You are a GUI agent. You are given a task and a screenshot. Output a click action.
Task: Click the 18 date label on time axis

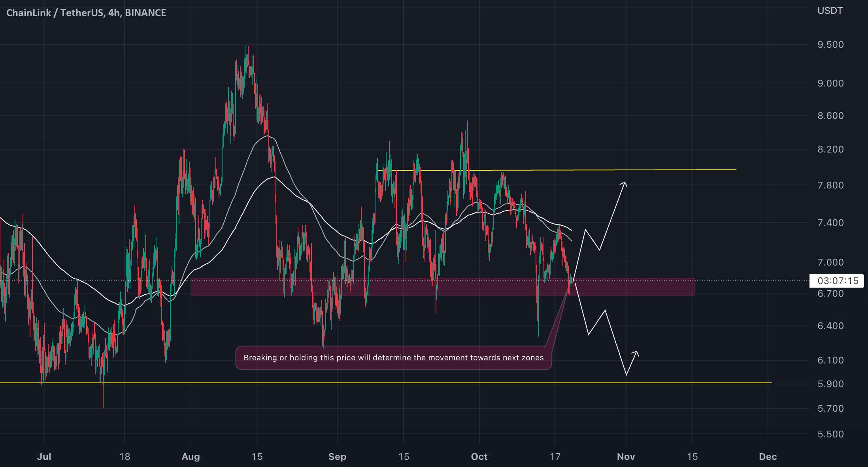point(125,457)
